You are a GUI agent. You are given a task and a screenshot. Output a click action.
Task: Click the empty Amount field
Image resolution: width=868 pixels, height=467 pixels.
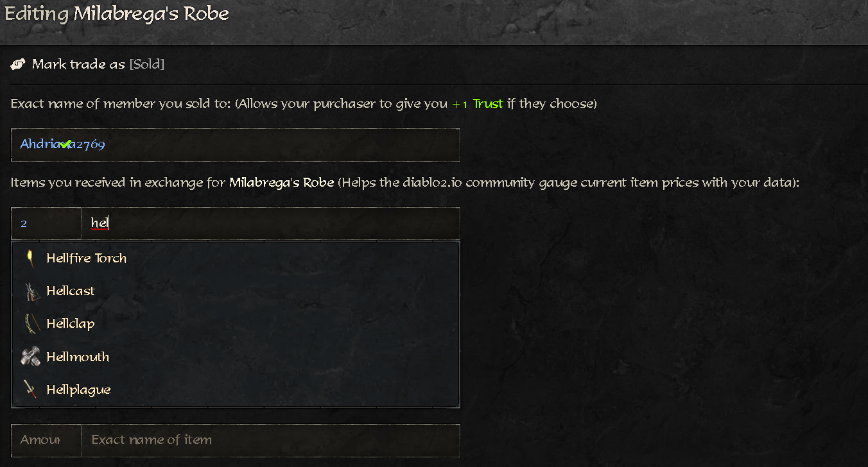pos(46,440)
